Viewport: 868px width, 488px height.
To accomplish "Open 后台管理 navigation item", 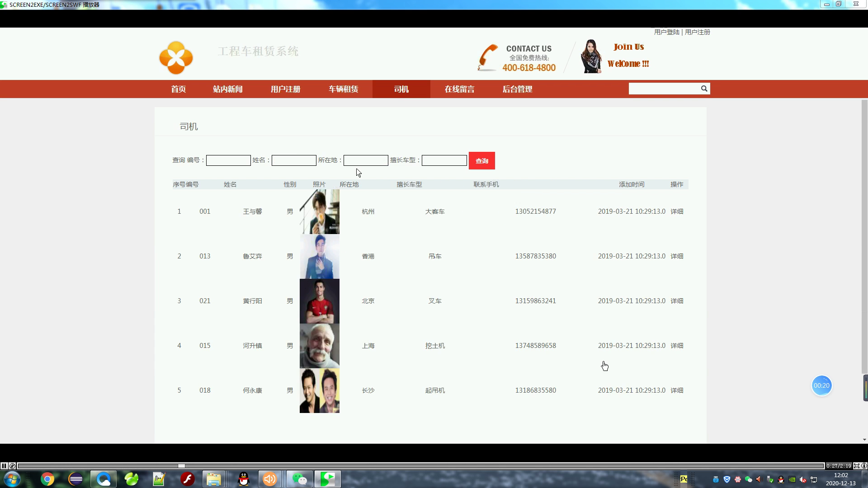I will (x=517, y=89).
